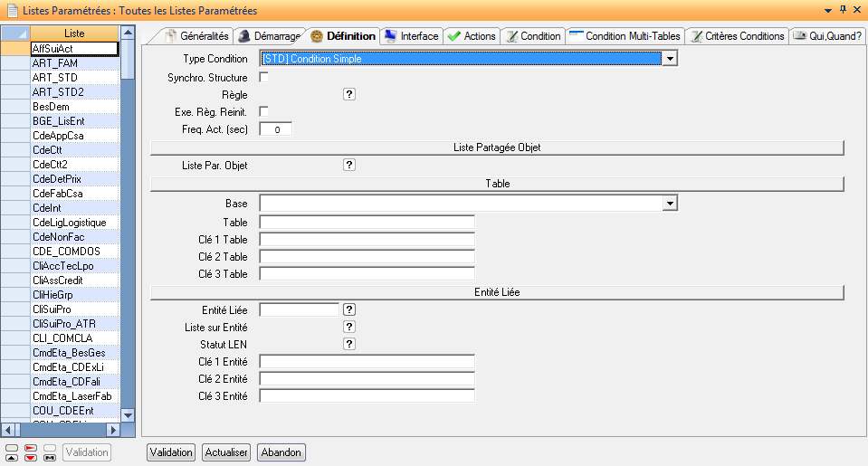Screen dimensions: 868x466
Task: Click the Abandon button
Action: (281, 452)
